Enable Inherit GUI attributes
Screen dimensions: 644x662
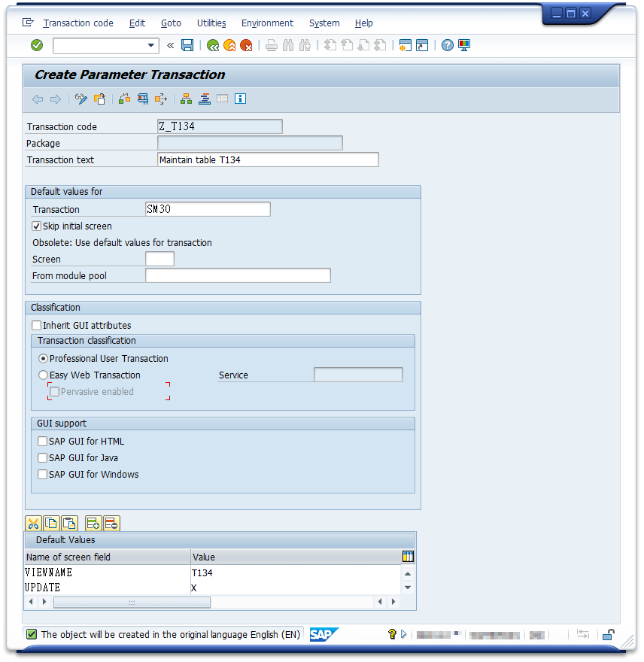36,324
